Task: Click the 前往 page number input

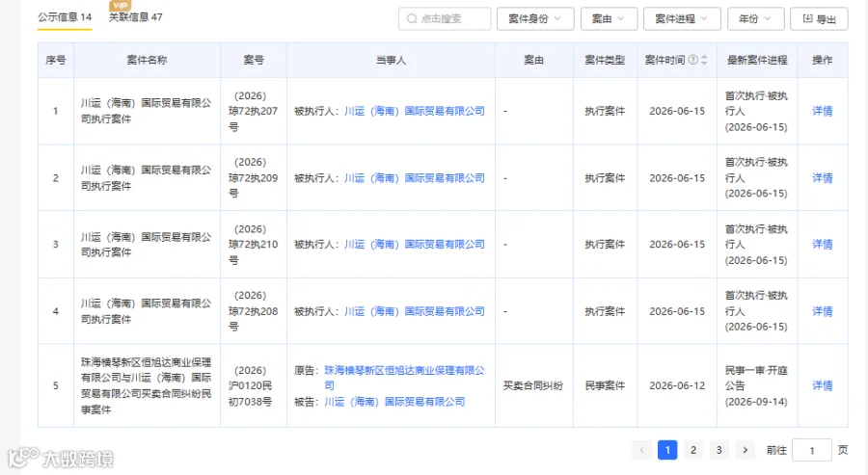Action: (x=812, y=450)
